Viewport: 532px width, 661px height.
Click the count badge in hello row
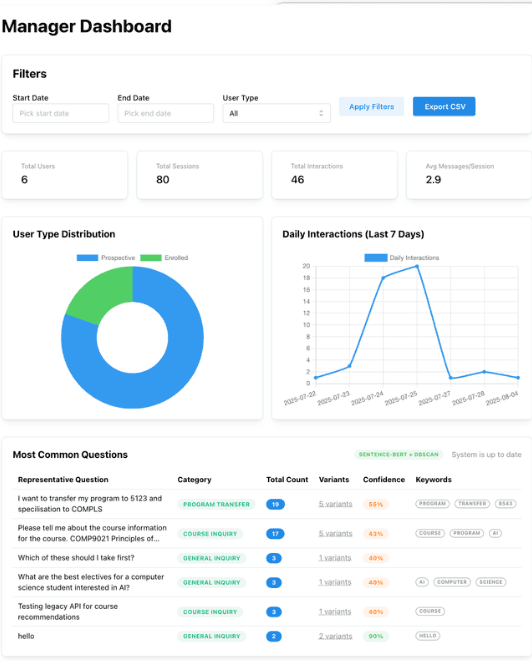pos(274,636)
